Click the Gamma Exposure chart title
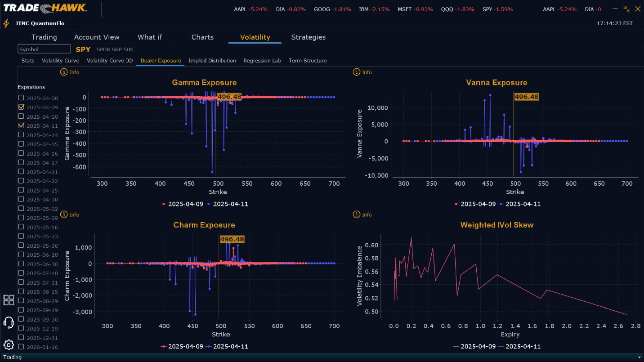Viewport: 644px width, 362px height. point(204,83)
